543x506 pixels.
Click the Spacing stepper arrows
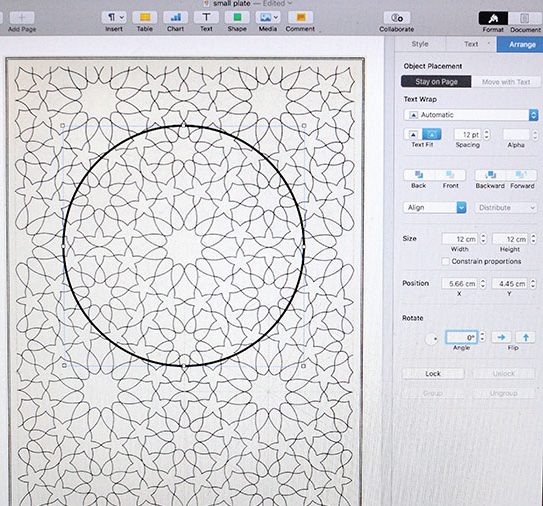(x=487, y=134)
